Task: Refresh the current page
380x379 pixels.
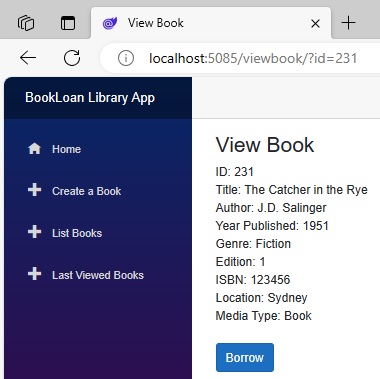Action: tap(72, 58)
